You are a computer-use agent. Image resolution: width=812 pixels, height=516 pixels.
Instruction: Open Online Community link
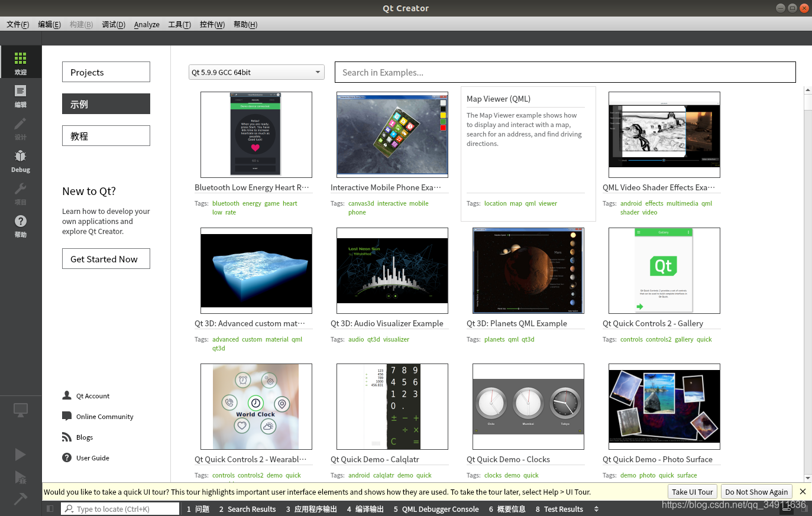click(98, 417)
